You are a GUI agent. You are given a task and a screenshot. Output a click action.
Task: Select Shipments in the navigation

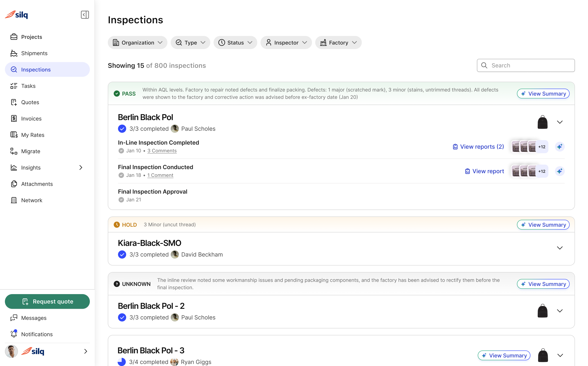pyautogui.click(x=34, y=53)
